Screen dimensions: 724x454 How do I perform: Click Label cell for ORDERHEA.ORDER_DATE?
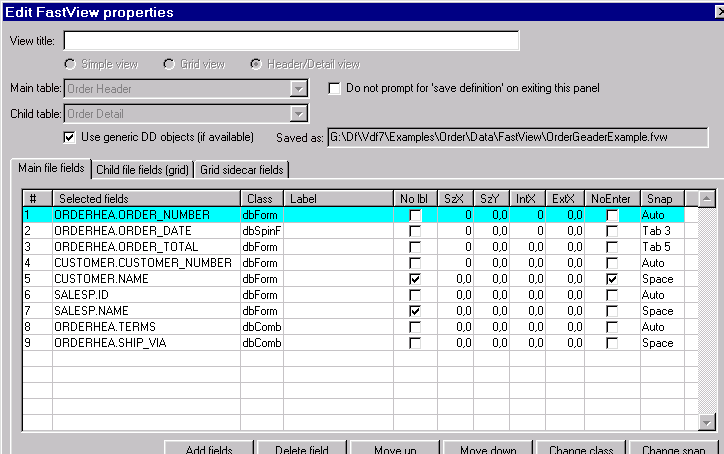point(338,231)
